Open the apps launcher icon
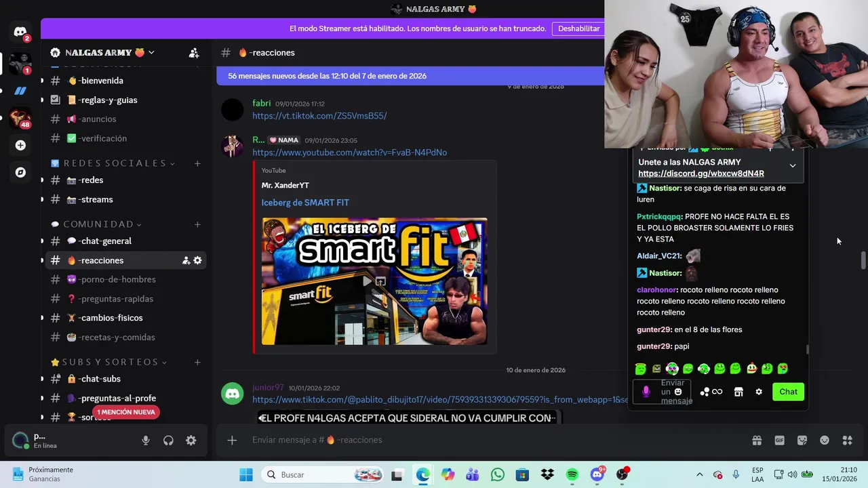This screenshot has height=488, width=868. (x=847, y=440)
